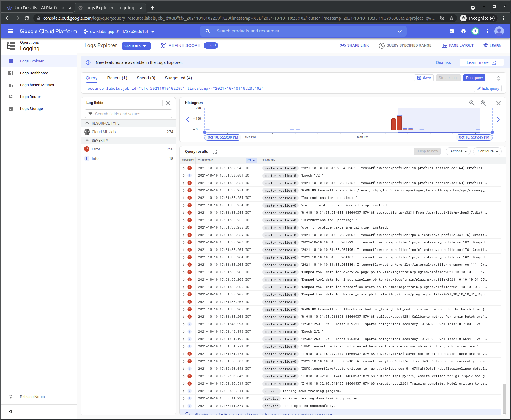Expand or collapse the query editor pane
511x420 pixels.
[499, 78]
